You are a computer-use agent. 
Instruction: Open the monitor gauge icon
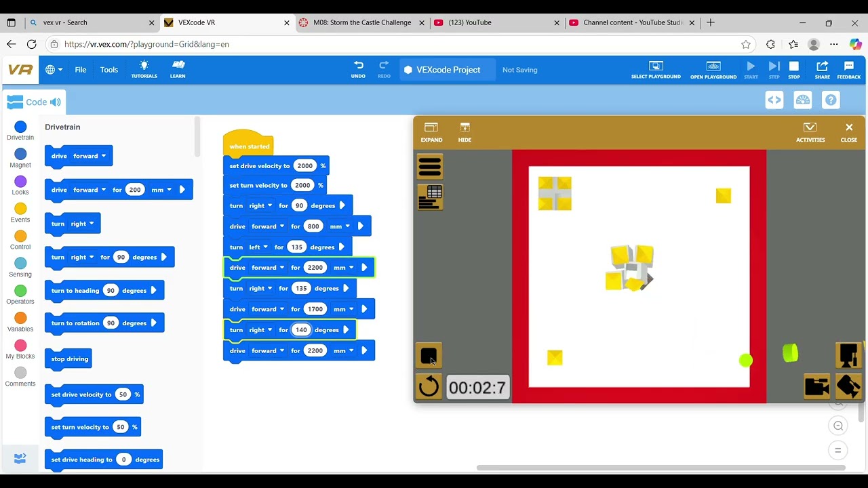point(802,100)
